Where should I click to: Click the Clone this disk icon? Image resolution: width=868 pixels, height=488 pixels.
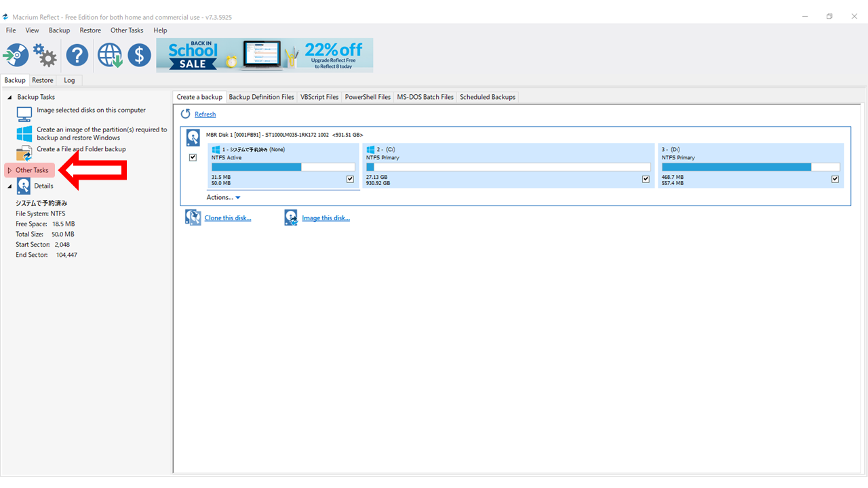click(193, 218)
